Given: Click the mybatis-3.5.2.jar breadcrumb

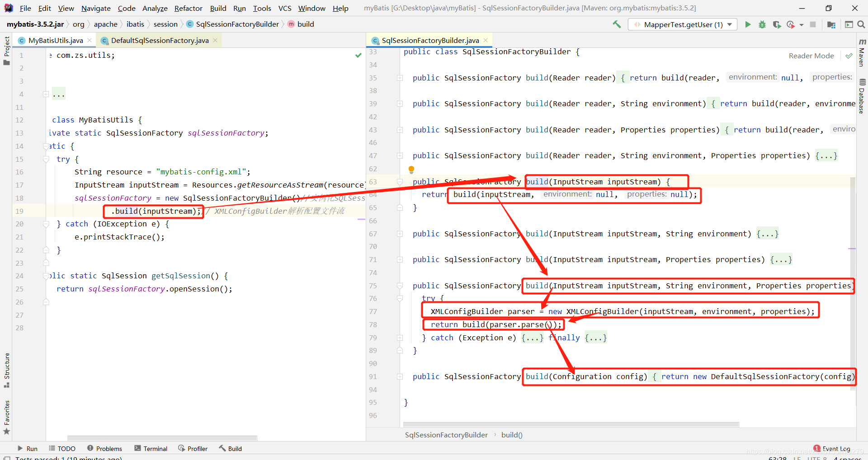Looking at the screenshot, I should tap(35, 24).
